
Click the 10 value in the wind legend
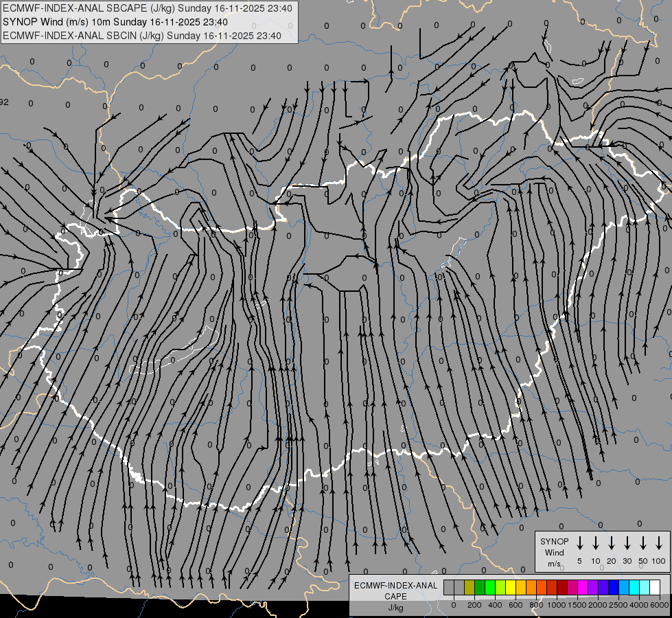[x=596, y=561]
